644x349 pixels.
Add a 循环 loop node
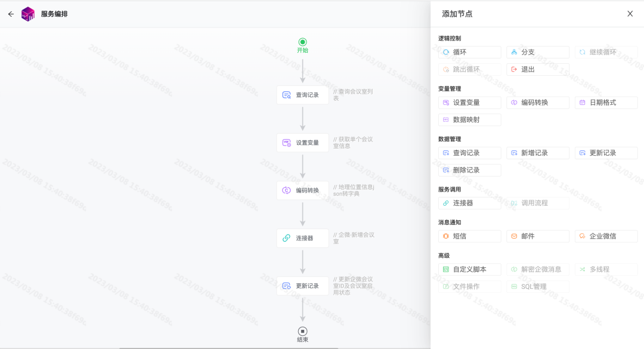coord(470,52)
